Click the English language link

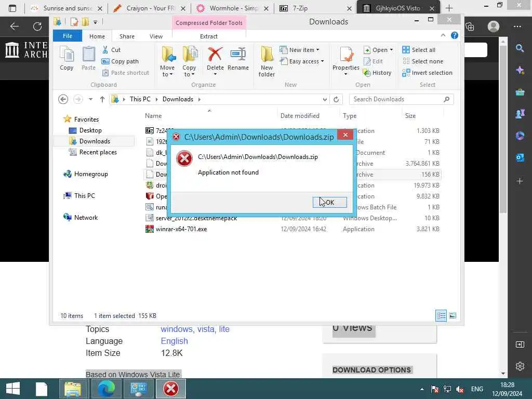click(175, 341)
